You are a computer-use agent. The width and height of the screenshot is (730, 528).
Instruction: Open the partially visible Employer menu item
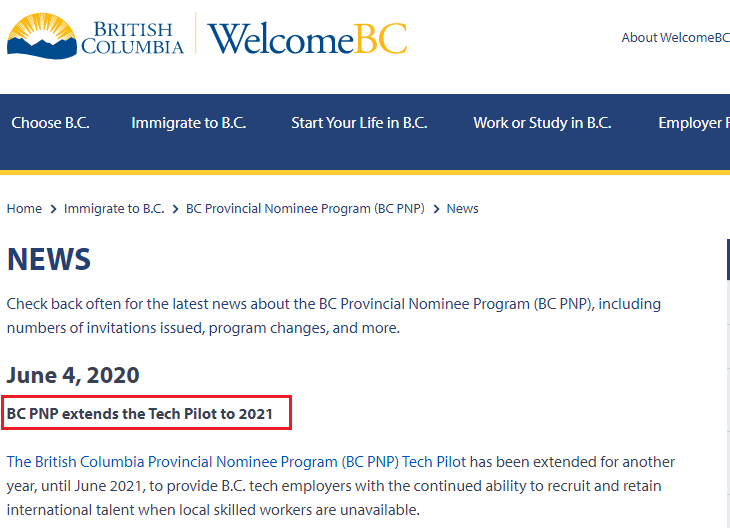click(x=692, y=123)
